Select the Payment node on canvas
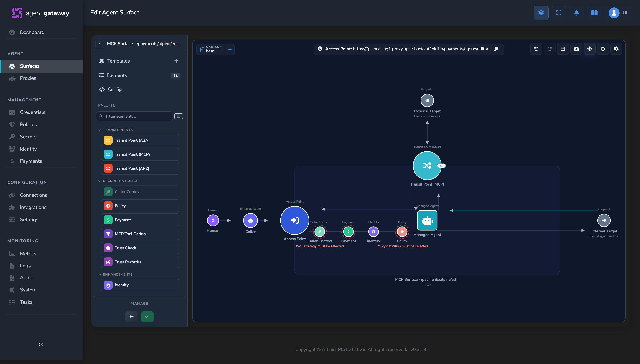The image size is (640, 364). [348, 232]
